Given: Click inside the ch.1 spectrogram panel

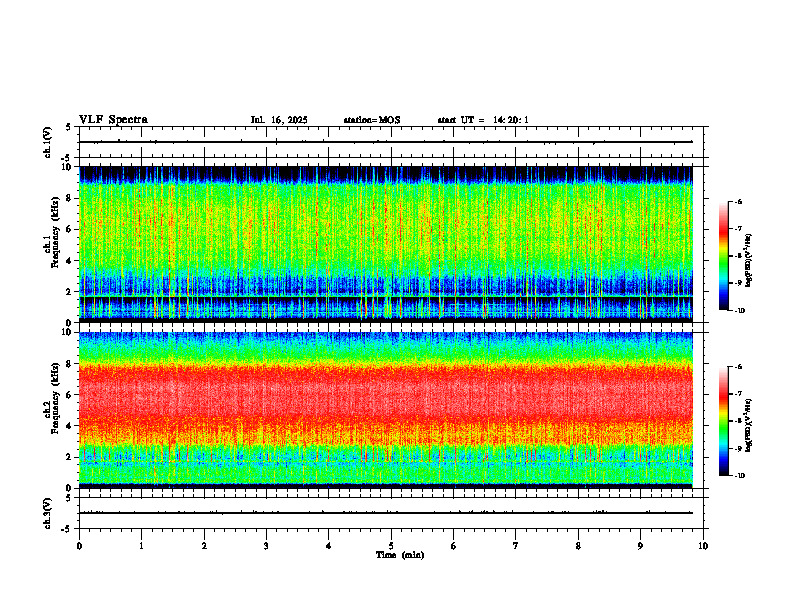Looking at the screenshot, I should pos(386,244).
